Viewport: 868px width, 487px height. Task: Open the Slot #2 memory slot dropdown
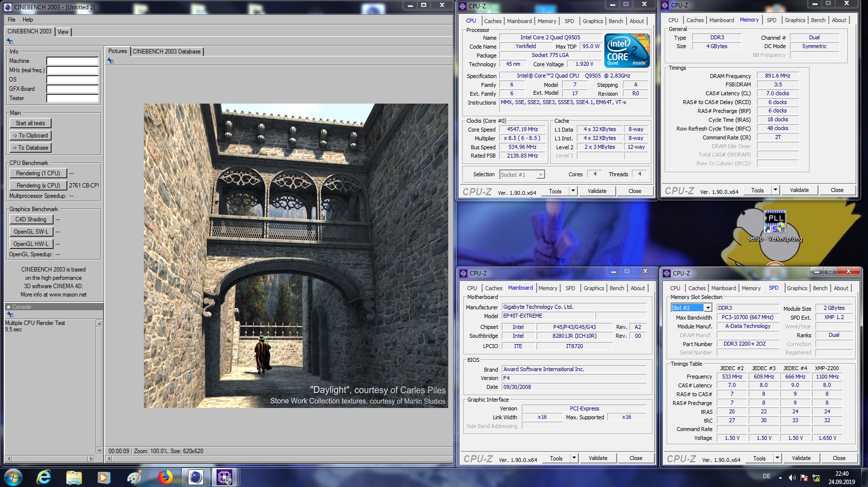click(x=707, y=308)
